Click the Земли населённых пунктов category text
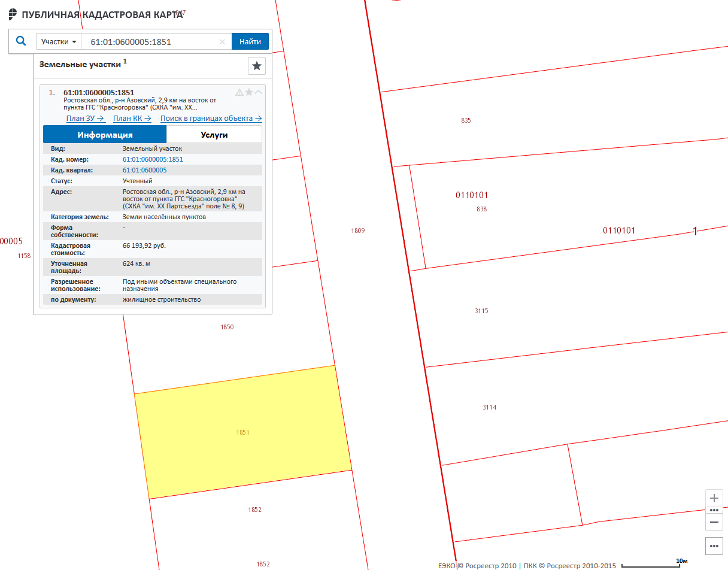This screenshot has width=728, height=570. click(164, 217)
